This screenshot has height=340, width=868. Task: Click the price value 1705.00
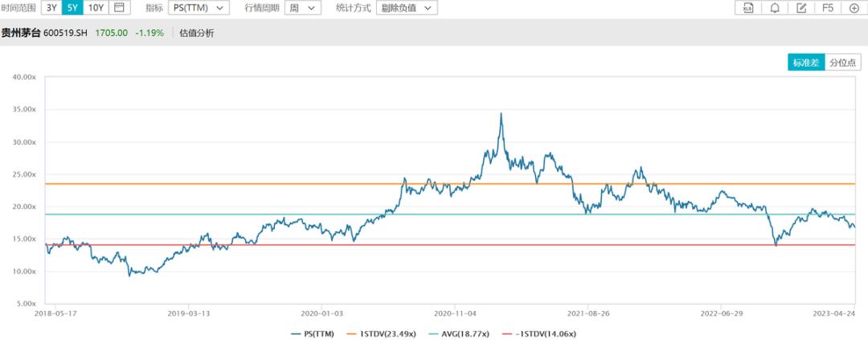[x=111, y=33]
